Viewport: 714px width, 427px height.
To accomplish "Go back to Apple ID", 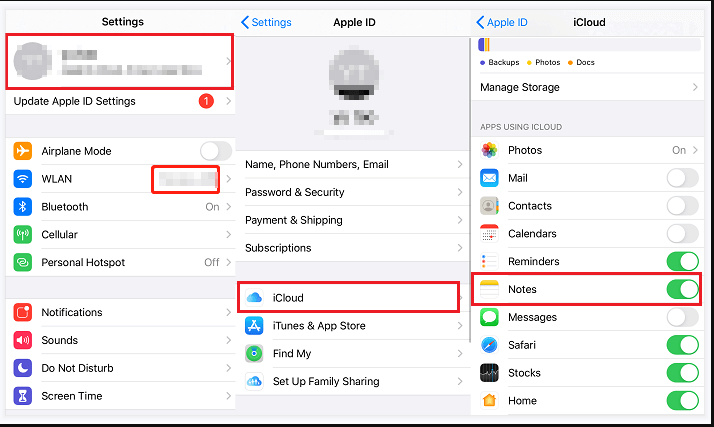I will 502,22.
